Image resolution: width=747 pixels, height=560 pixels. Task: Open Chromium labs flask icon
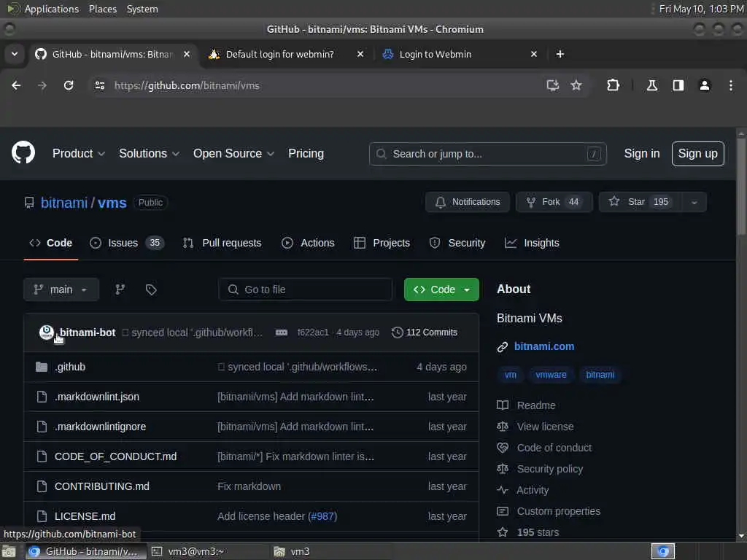tap(651, 86)
